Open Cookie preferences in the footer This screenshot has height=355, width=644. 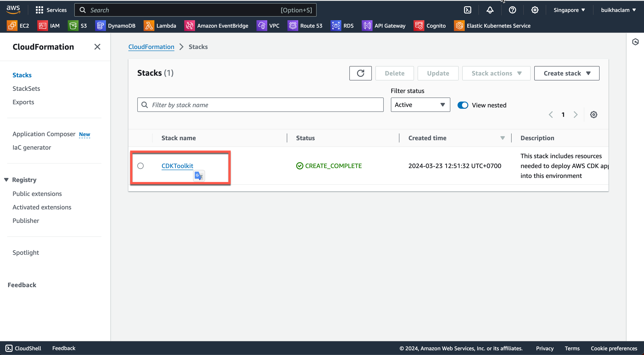(614, 348)
